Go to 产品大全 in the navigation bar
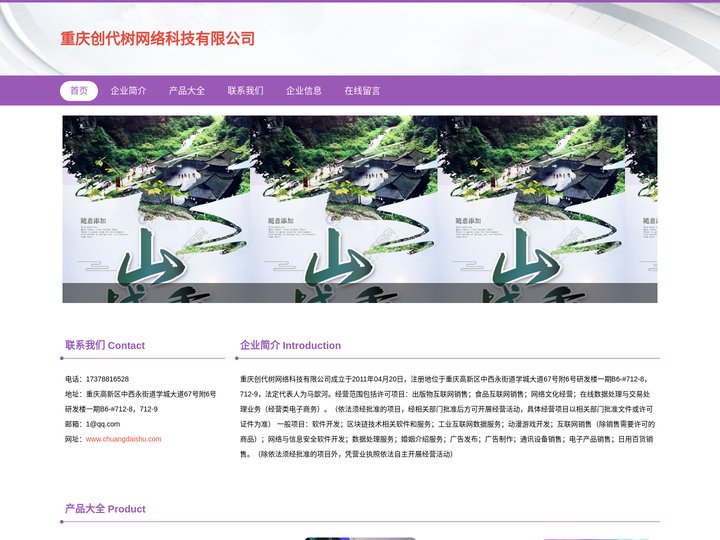Image resolution: width=720 pixels, height=540 pixels. point(187,90)
